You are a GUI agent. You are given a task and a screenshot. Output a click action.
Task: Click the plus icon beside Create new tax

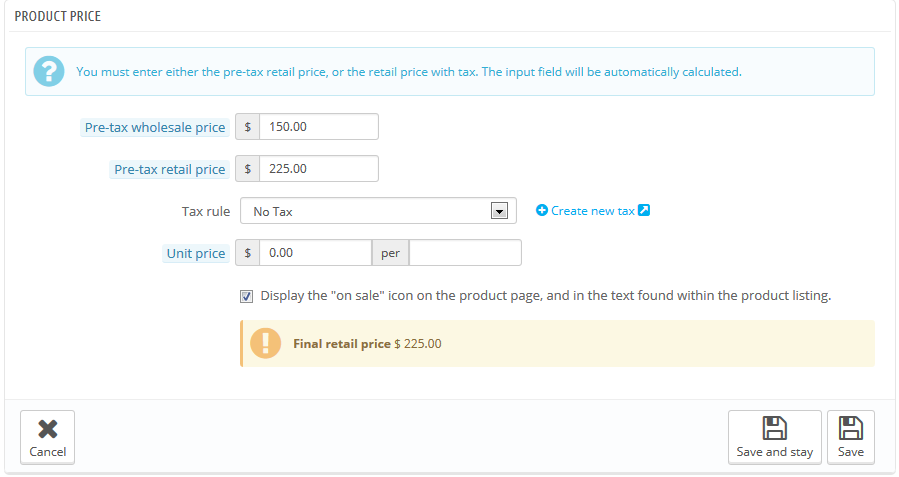tap(542, 211)
